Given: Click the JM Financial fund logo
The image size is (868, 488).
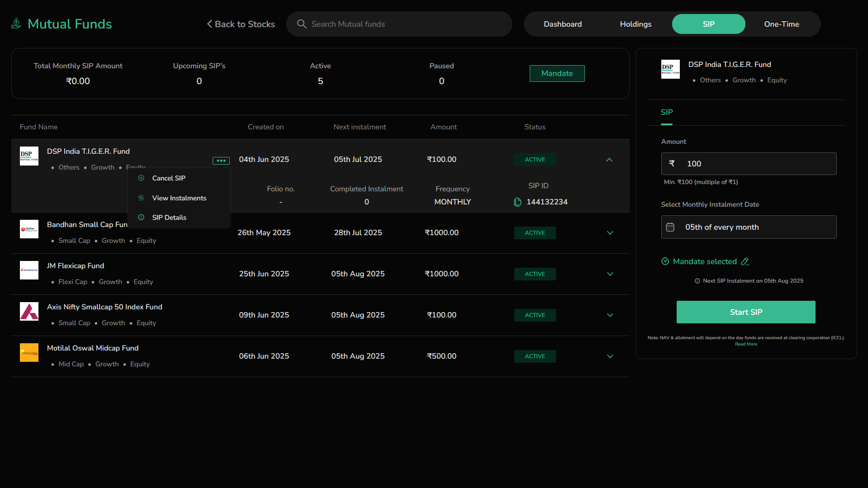Looking at the screenshot, I should [x=29, y=270].
